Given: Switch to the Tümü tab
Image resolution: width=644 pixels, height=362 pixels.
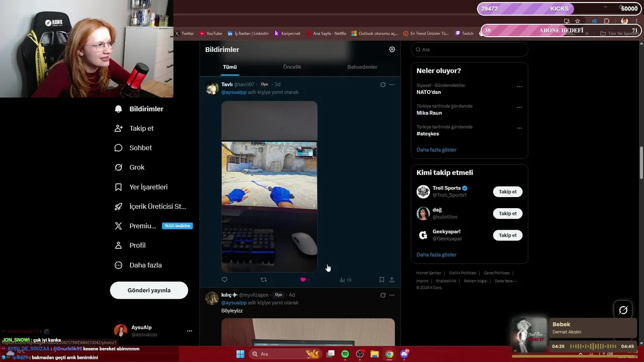Looking at the screenshot, I should pos(230,67).
